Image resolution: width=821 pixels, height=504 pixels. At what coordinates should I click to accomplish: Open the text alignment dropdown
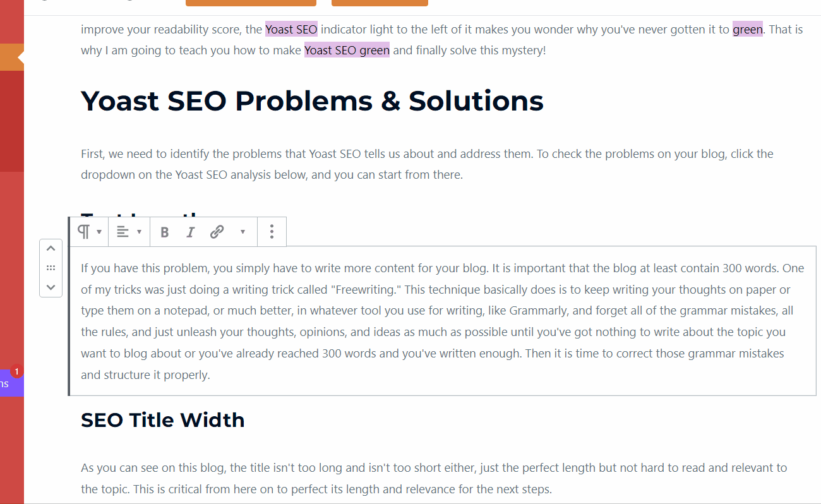coord(129,232)
